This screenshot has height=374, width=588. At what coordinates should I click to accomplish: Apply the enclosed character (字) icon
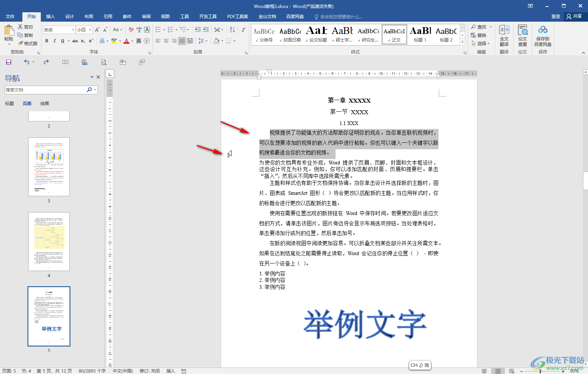[x=147, y=41]
